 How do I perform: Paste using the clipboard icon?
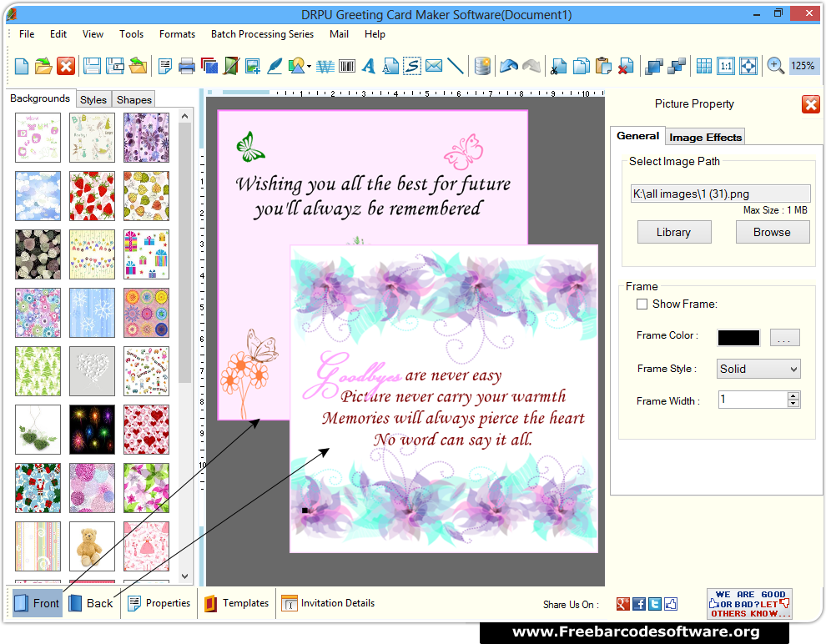click(x=603, y=67)
